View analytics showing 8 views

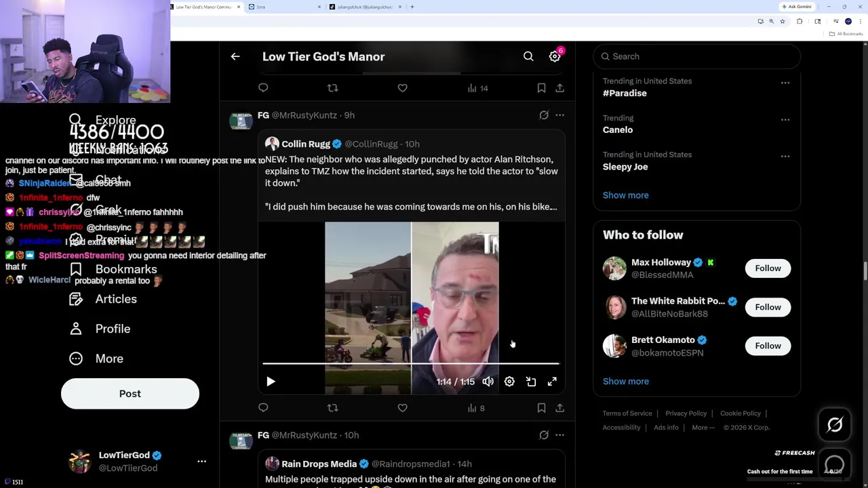pyautogui.click(x=476, y=408)
